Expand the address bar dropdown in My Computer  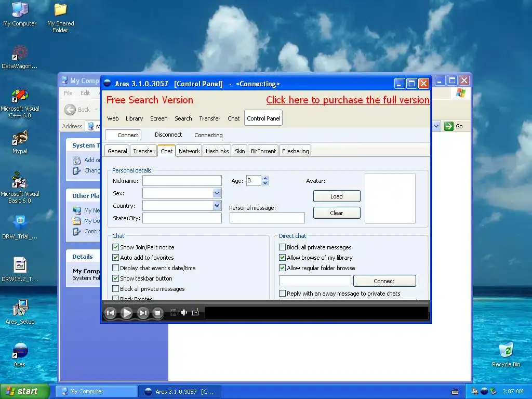click(x=436, y=126)
